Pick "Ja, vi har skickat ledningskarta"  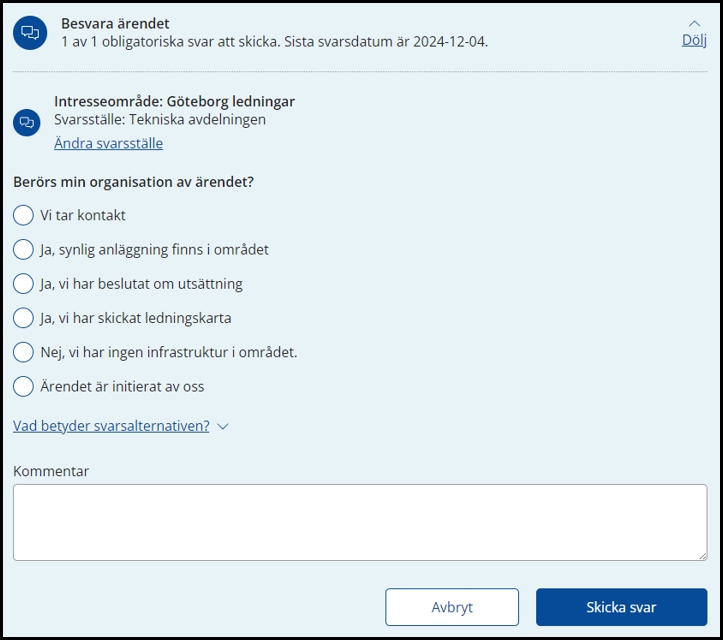point(23,318)
